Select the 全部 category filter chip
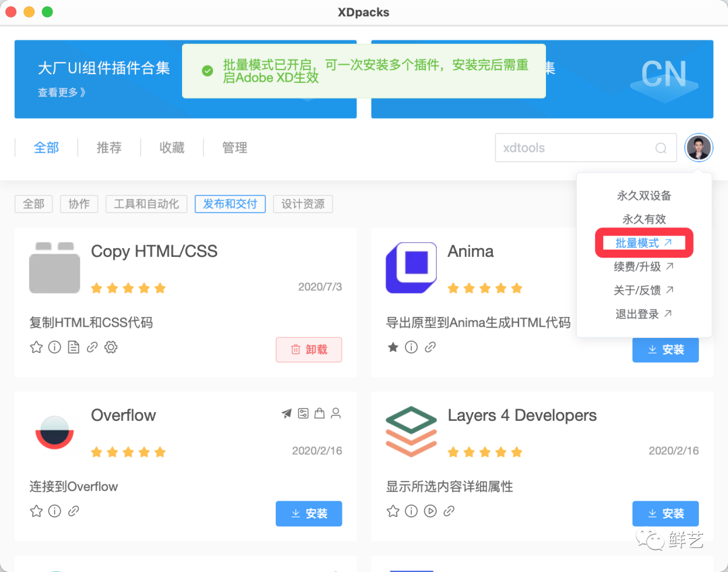 point(34,204)
